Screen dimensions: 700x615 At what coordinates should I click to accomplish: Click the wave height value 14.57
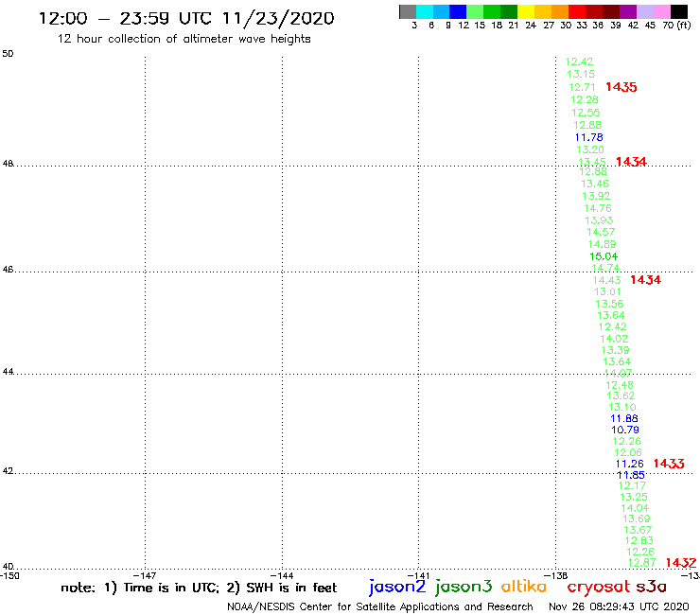pos(601,232)
